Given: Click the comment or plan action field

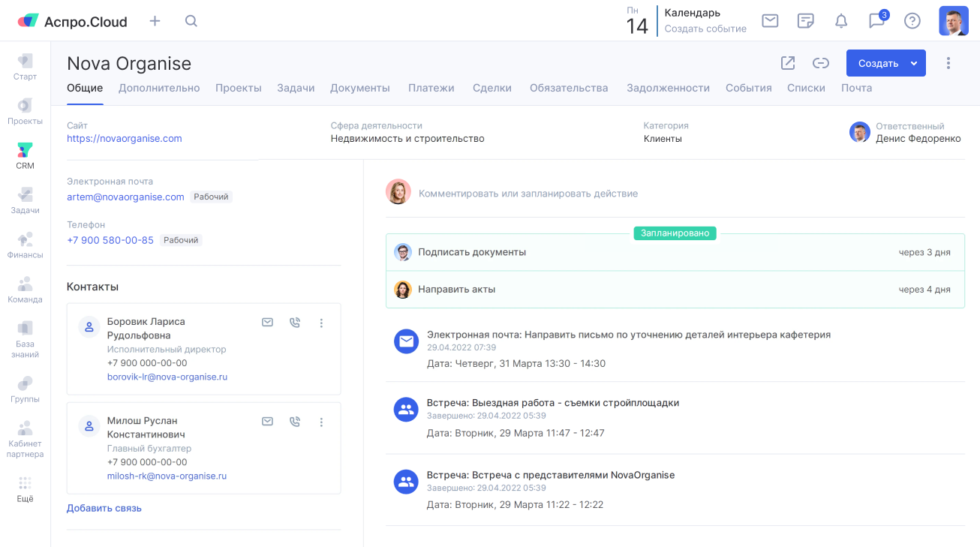Looking at the screenshot, I should pyautogui.click(x=528, y=194).
